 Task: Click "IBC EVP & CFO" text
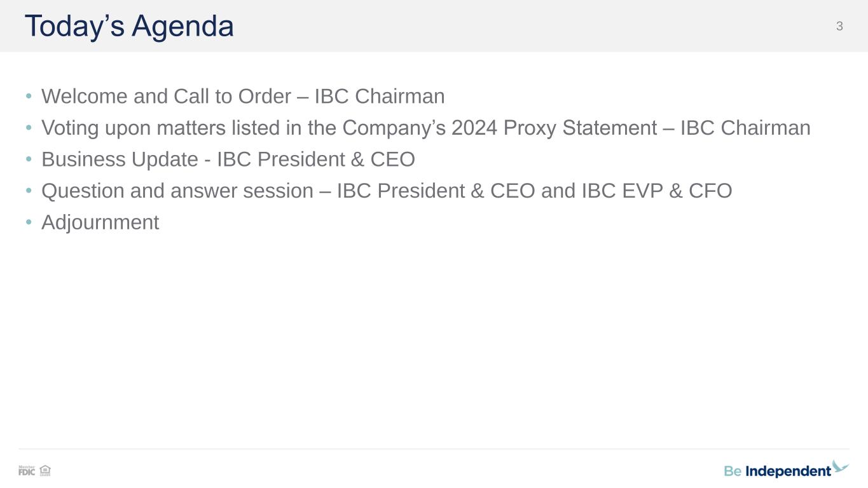coord(657,191)
